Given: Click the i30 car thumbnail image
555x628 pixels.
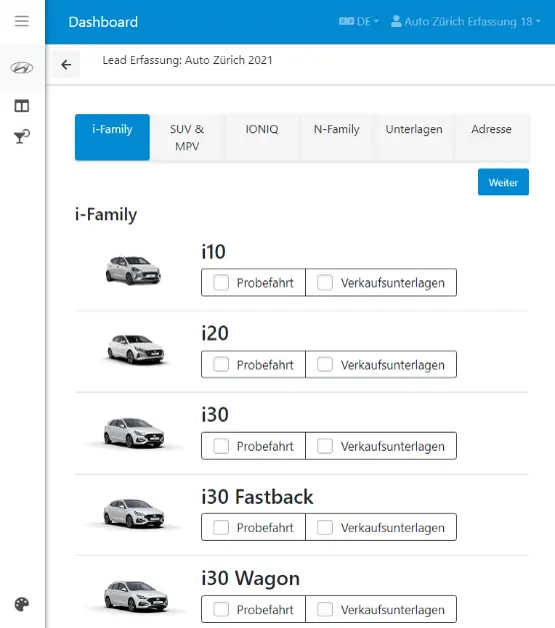Looking at the screenshot, I should (x=133, y=433).
